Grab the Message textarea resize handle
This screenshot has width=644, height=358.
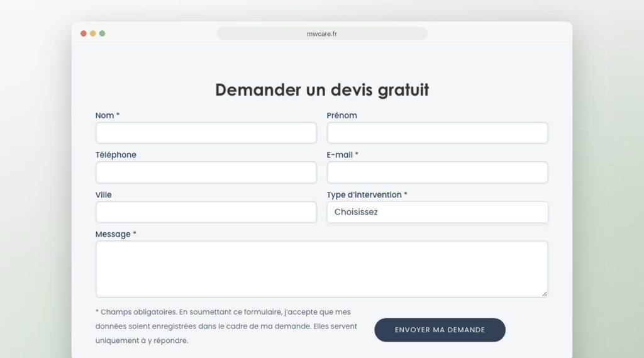pyautogui.click(x=544, y=293)
